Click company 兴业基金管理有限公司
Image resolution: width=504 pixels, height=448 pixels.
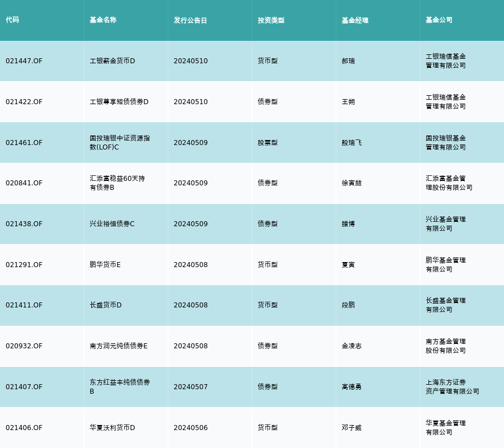click(446, 223)
